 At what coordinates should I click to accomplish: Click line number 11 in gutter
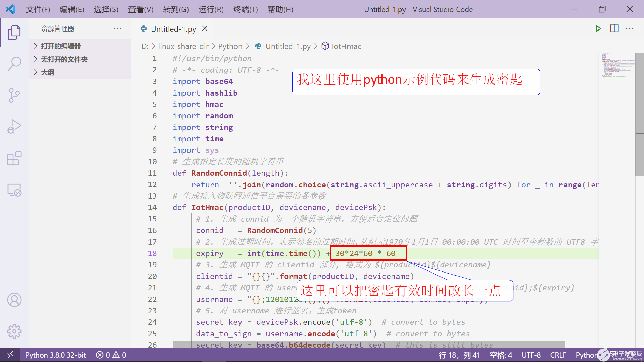[x=152, y=173]
